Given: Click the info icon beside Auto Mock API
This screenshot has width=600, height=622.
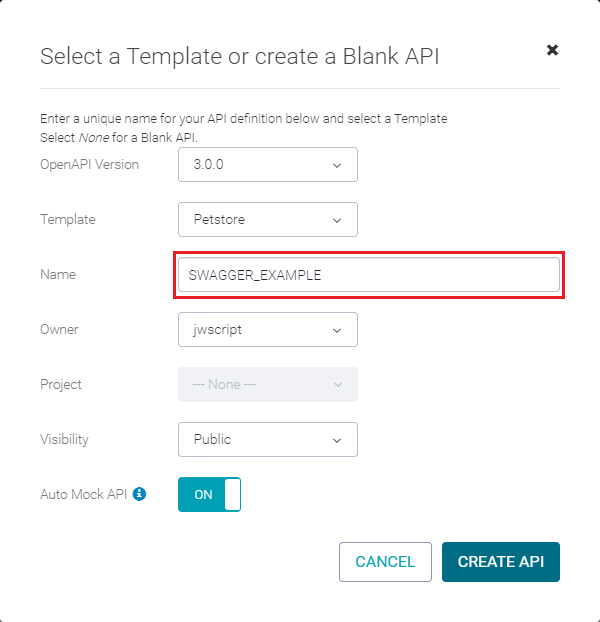Looking at the screenshot, I should click(x=139, y=494).
